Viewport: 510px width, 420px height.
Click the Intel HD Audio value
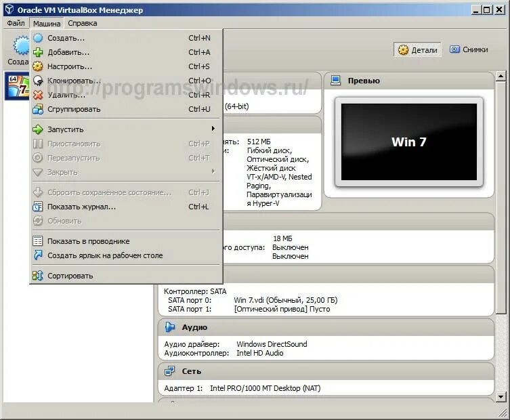coord(260,353)
